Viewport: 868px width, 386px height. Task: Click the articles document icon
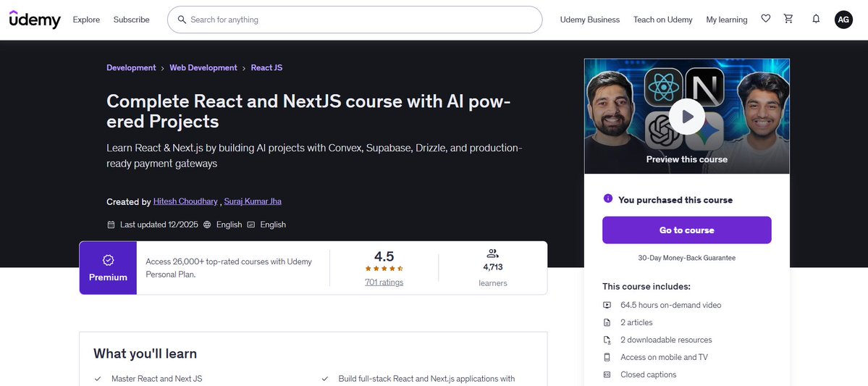[x=607, y=322]
